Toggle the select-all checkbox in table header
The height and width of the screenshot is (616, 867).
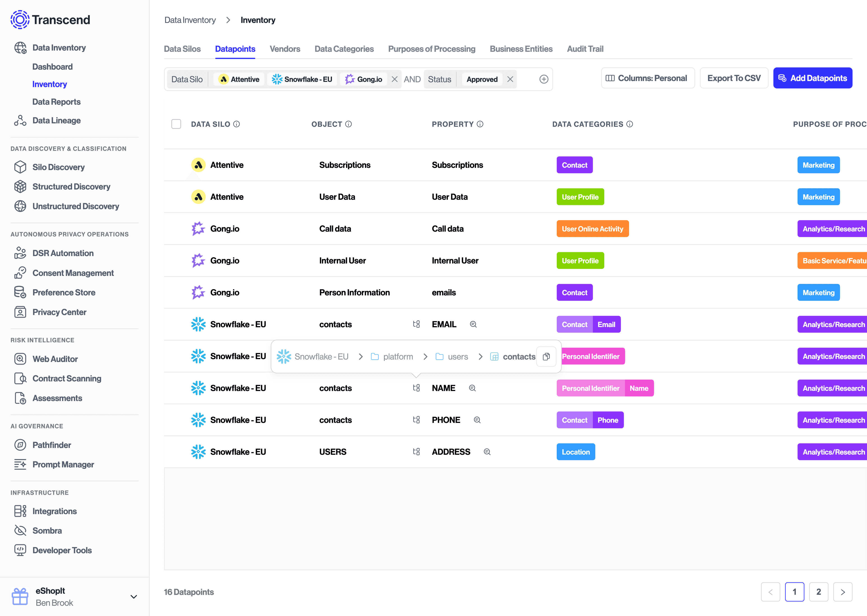point(176,124)
